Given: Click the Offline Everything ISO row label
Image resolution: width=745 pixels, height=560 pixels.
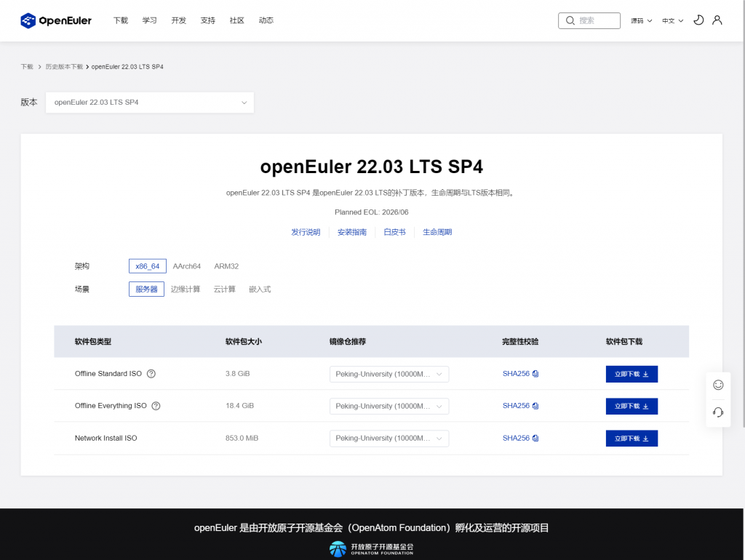Looking at the screenshot, I should click(x=111, y=406).
